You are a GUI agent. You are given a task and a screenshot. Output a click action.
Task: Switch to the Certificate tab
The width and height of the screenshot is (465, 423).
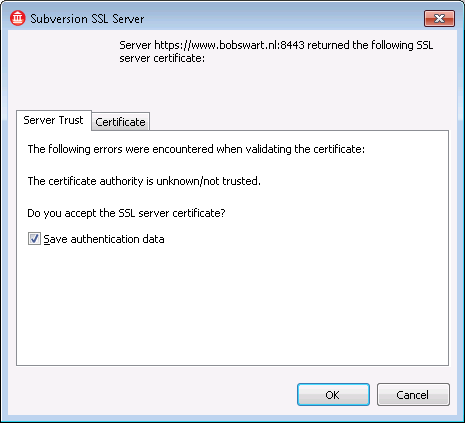point(120,122)
